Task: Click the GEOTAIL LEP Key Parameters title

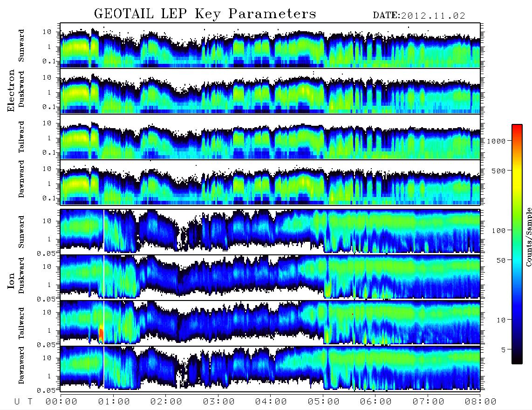Action: pyautogui.click(x=205, y=14)
